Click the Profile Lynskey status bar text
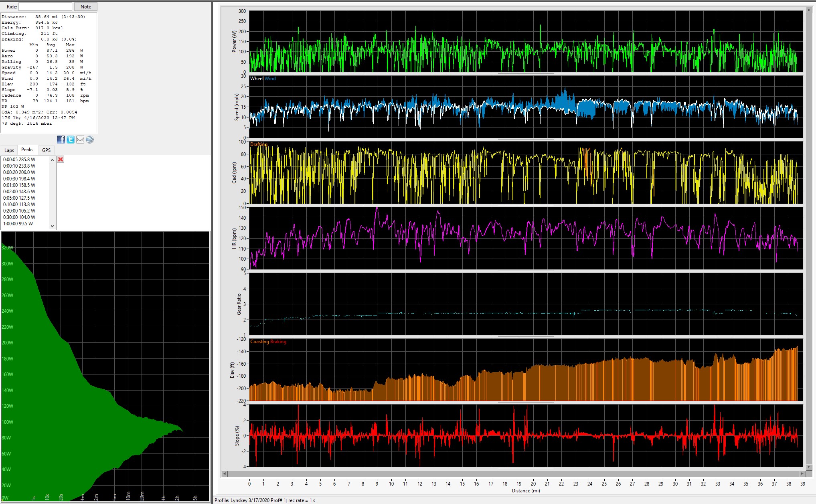Screen dimensions: 816x504 pyautogui.click(x=265, y=500)
